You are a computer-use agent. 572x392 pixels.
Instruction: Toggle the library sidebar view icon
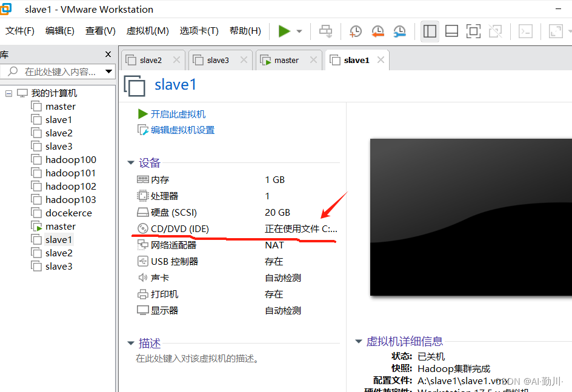[x=430, y=32]
